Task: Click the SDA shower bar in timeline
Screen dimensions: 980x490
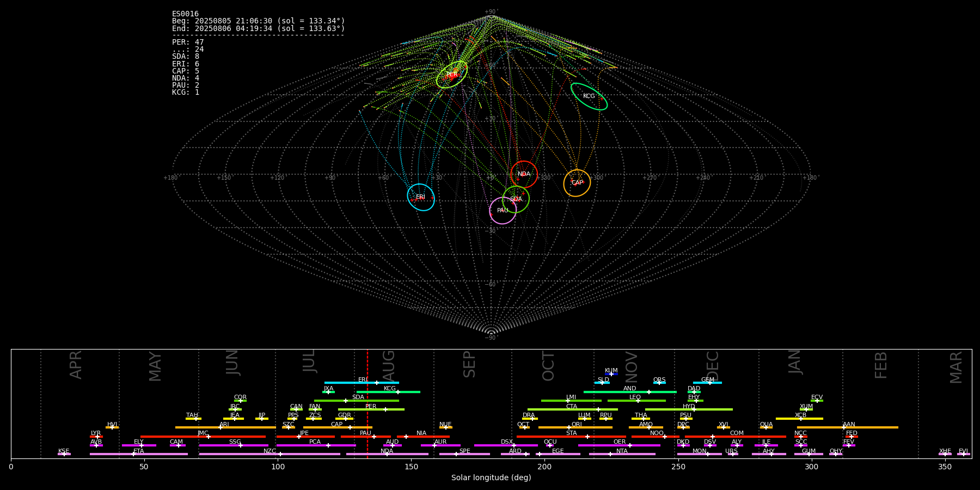Action: pos(357,401)
